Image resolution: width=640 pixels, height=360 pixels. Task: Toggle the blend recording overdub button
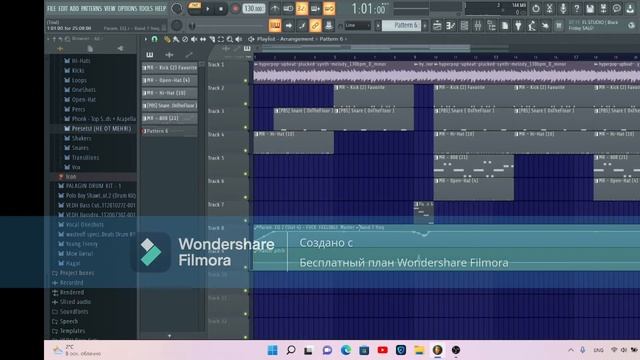pos(315,9)
